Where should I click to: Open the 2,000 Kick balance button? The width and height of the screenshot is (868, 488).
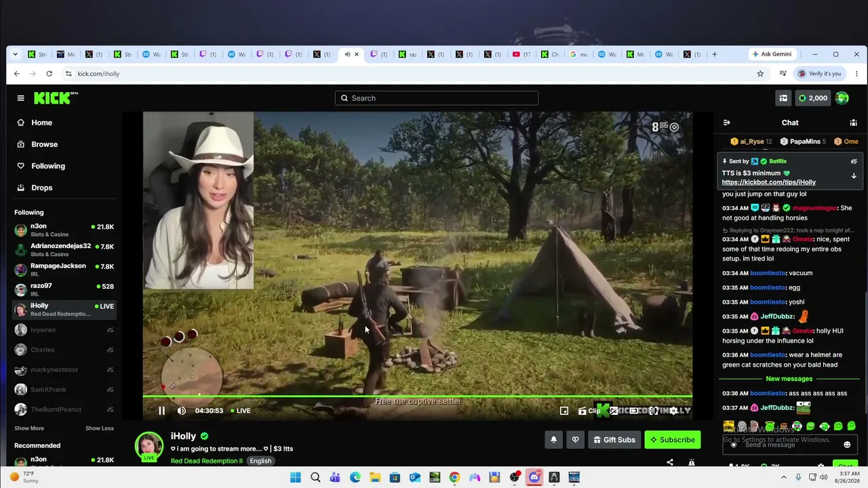click(812, 98)
